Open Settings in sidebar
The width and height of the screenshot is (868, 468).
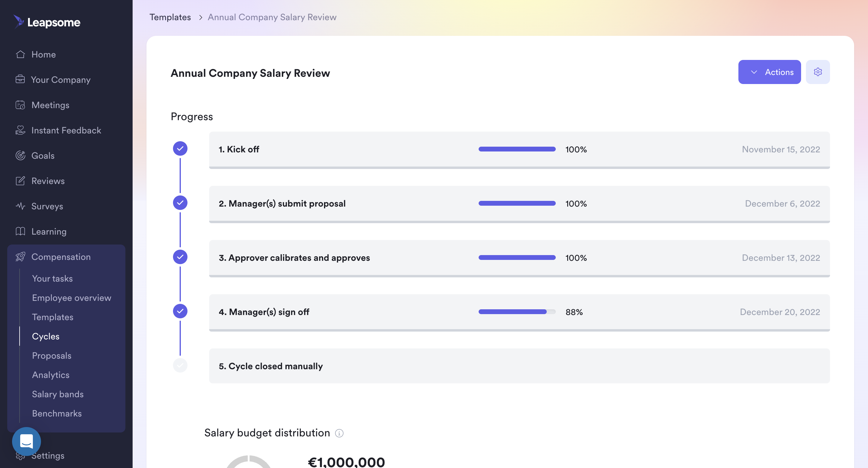(48, 455)
